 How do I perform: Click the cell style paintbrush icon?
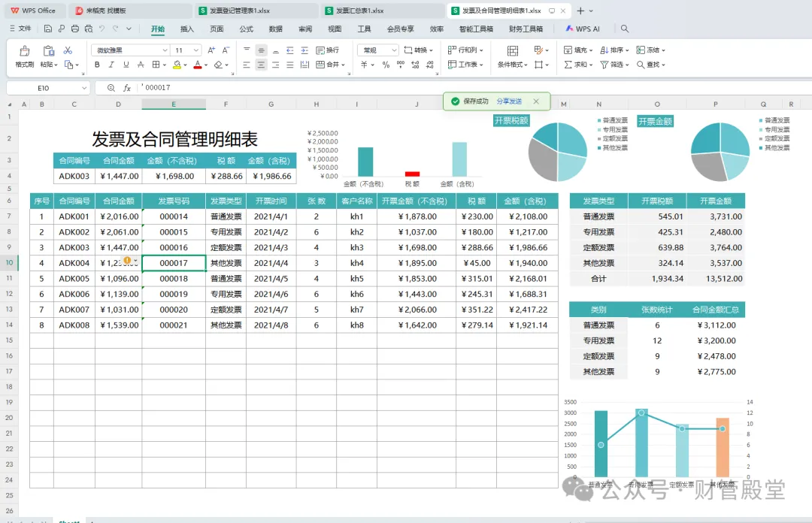point(538,50)
